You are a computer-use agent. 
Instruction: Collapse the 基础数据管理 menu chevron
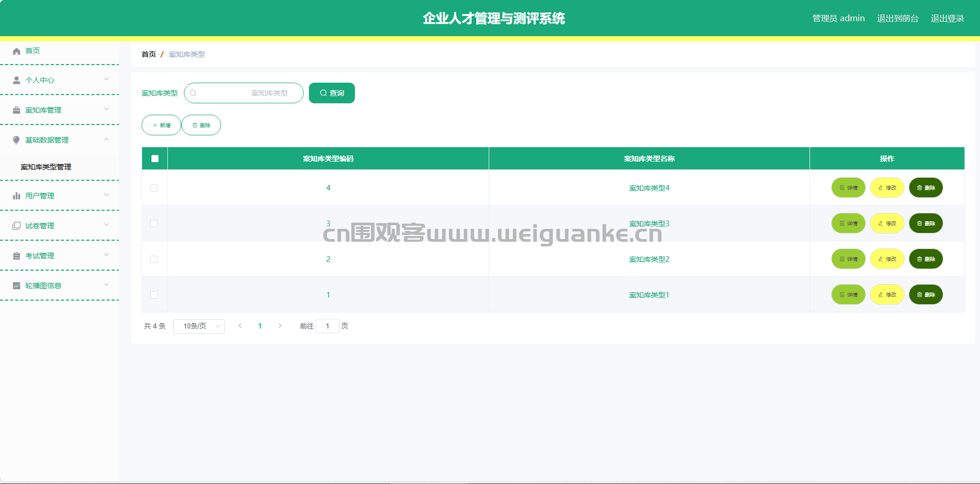pyautogui.click(x=106, y=139)
